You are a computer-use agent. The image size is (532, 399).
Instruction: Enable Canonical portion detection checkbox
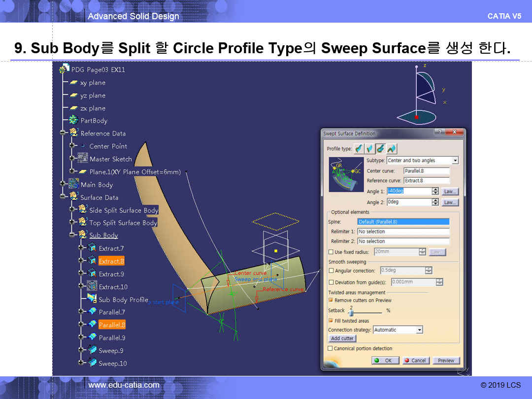click(x=331, y=348)
